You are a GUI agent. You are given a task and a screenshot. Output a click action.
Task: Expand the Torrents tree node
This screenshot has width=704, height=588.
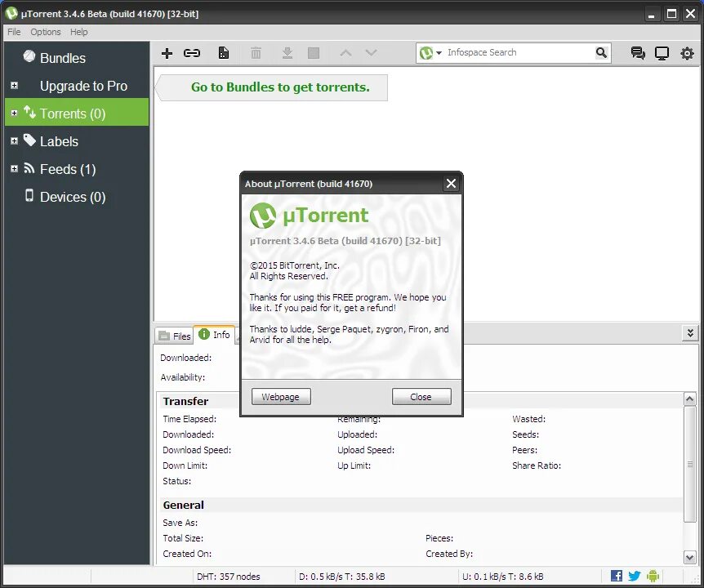[15, 114]
